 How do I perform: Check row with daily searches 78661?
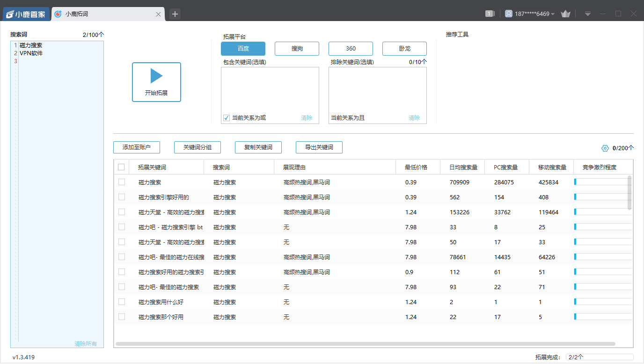click(122, 257)
